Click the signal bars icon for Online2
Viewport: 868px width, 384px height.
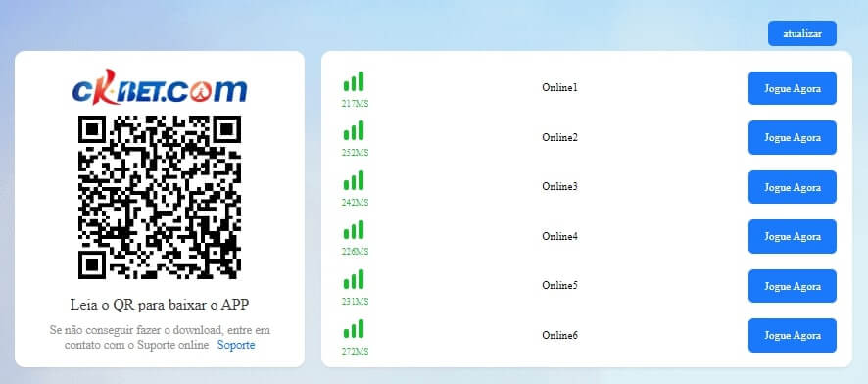354,130
